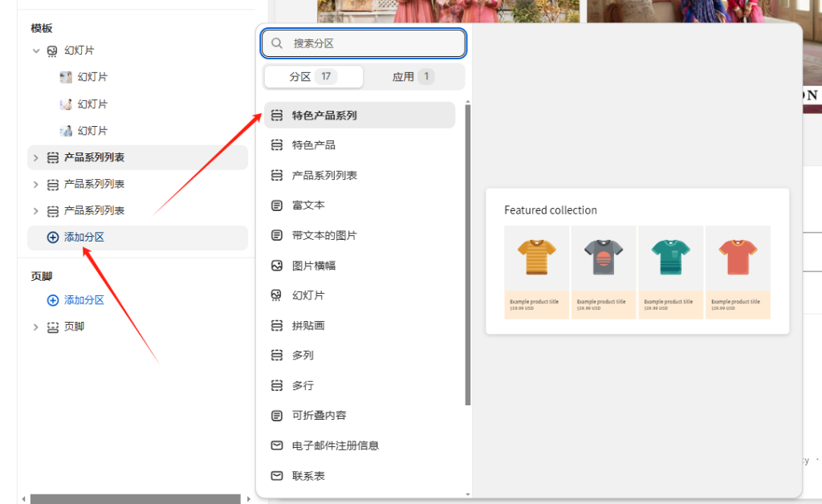
Task: Click 添加分区 under the 页脚 heading
Action: point(76,299)
